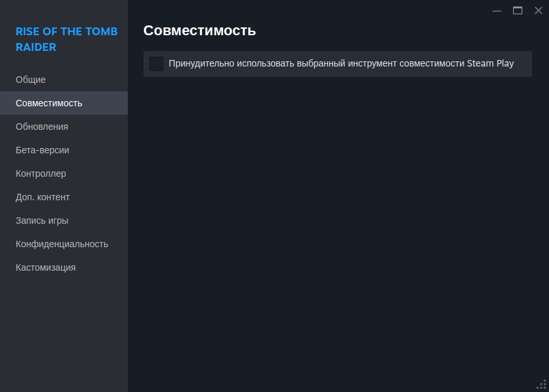The width and height of the screenshot is (549, 392).
Task: Select Совместимость in the sidebar
Action: click(x=49, y=103)
